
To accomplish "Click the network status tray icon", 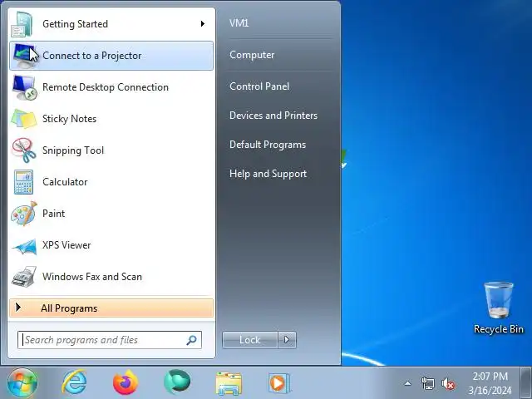I will coord(427,384).
